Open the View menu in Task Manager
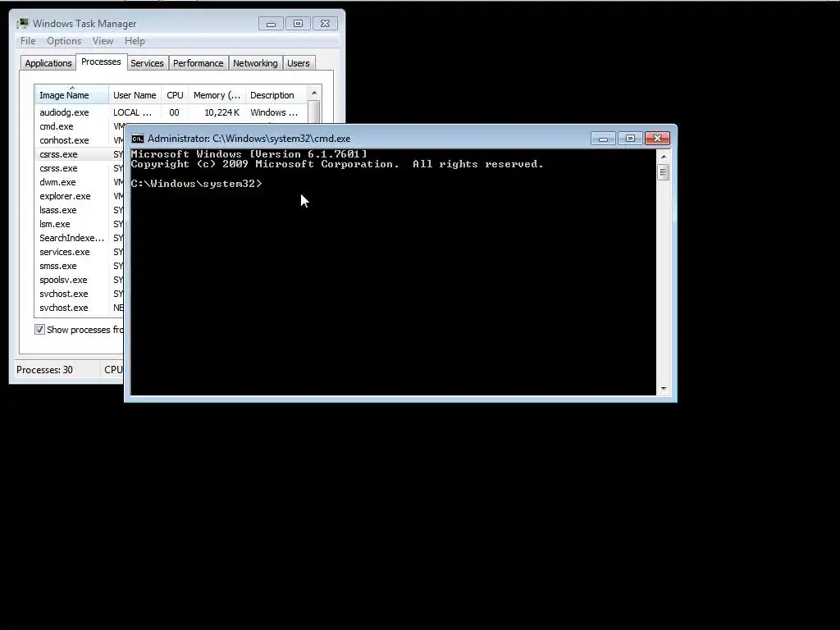840x630 pixels. pos(103,41)
